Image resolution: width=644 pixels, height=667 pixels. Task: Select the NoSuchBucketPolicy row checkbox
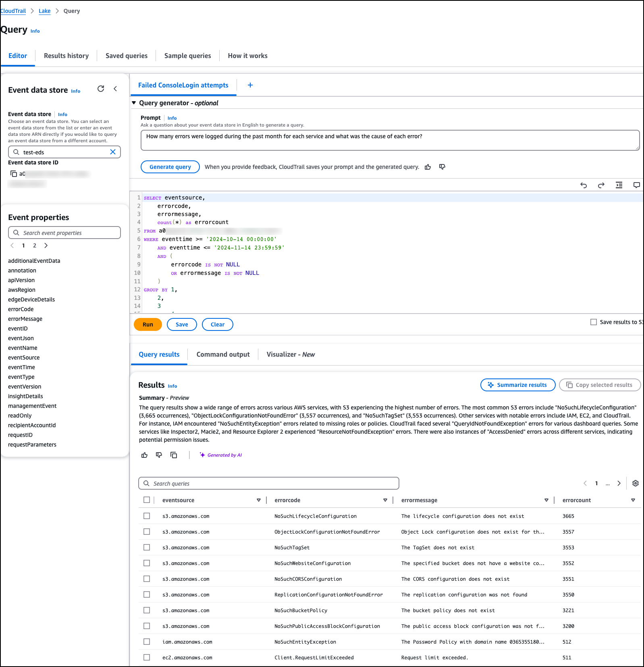[x=147, y=610]
